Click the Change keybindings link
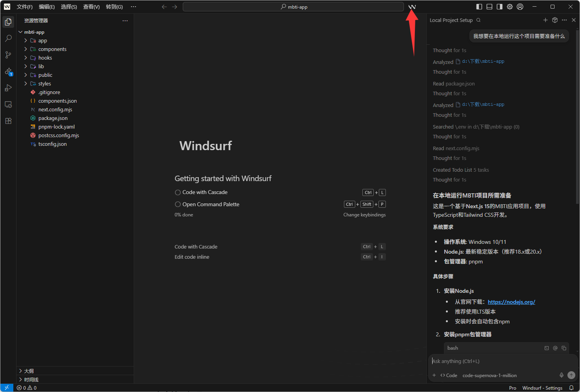Viewport: 580px width, 392px height. click(364, 215)
